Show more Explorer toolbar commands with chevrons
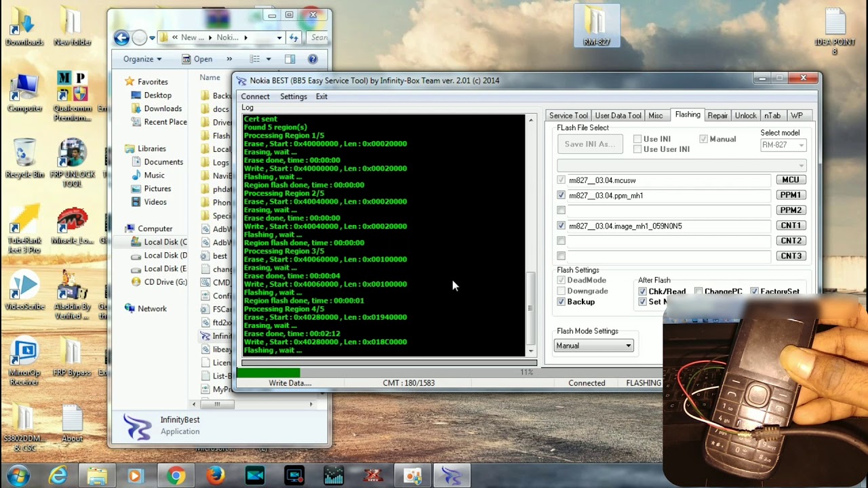The height and width of the screenshot is (488, 868). coord(229,59)
